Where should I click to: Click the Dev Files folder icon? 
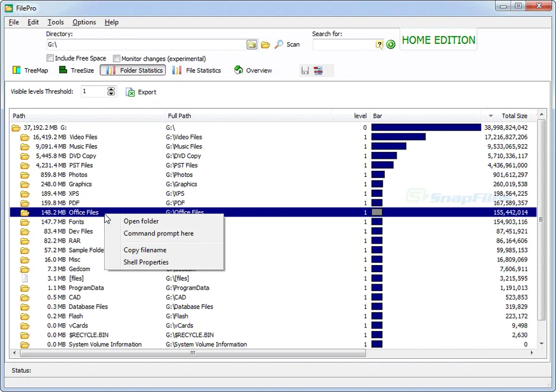(x=24, y=231)
